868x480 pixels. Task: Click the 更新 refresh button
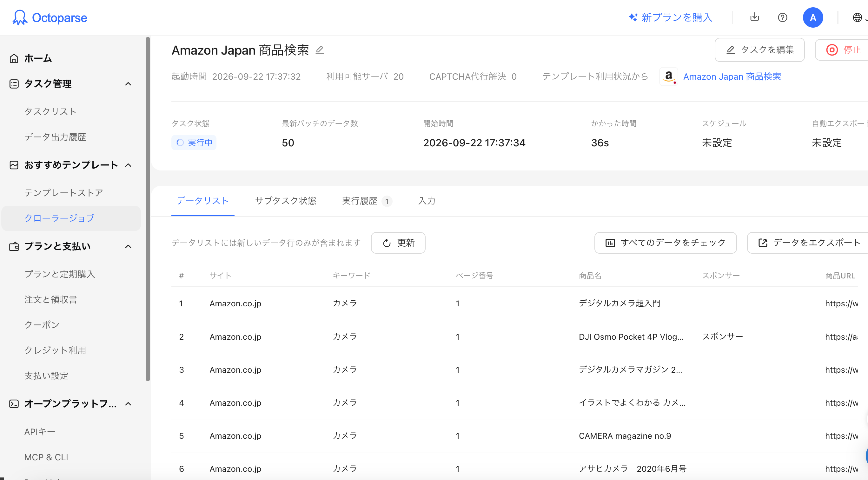point(398,243)
